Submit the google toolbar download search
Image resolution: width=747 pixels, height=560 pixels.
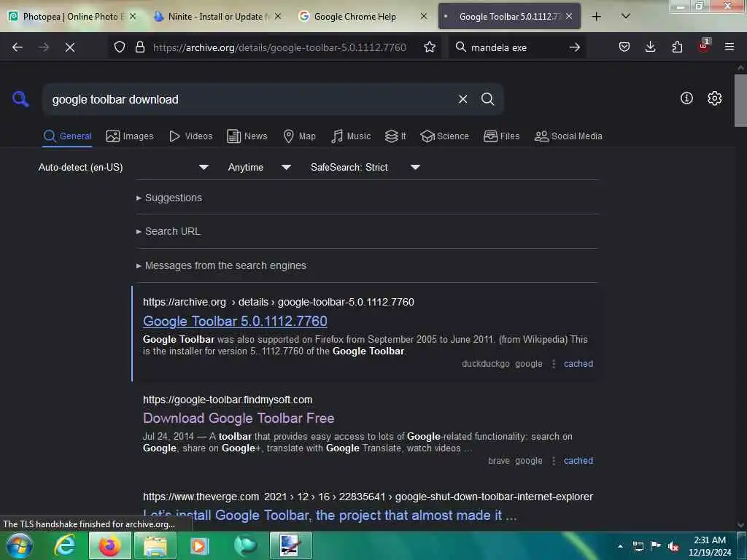[x=487, y=99]
